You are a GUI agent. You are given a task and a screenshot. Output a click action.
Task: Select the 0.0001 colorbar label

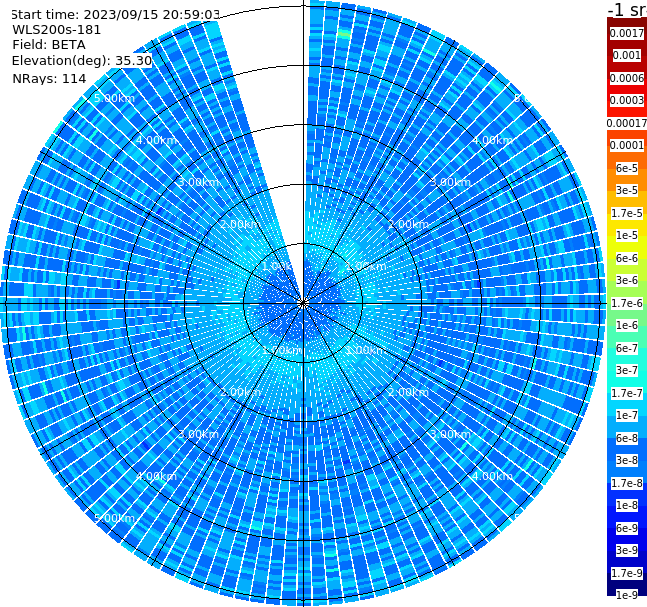[x=627, y=145]
